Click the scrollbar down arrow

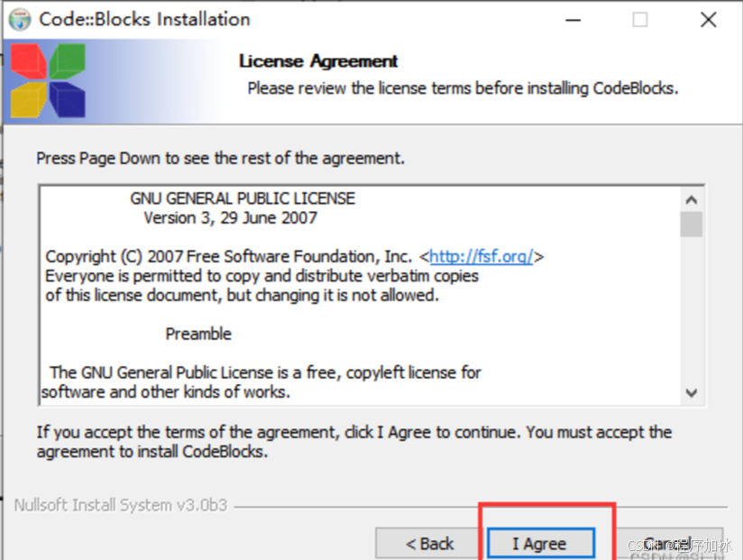[692, 392]
